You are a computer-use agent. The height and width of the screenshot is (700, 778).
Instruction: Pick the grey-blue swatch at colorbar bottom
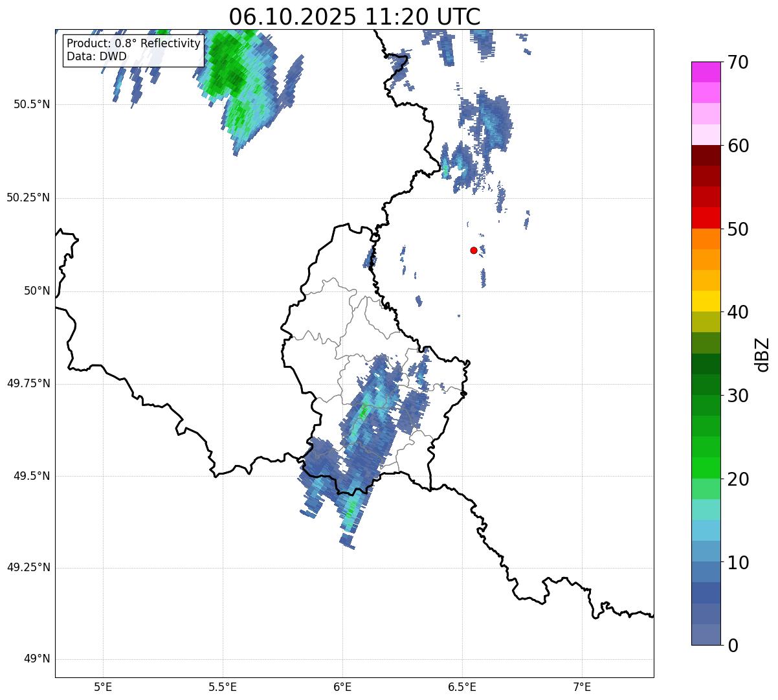tap(706, 635)
